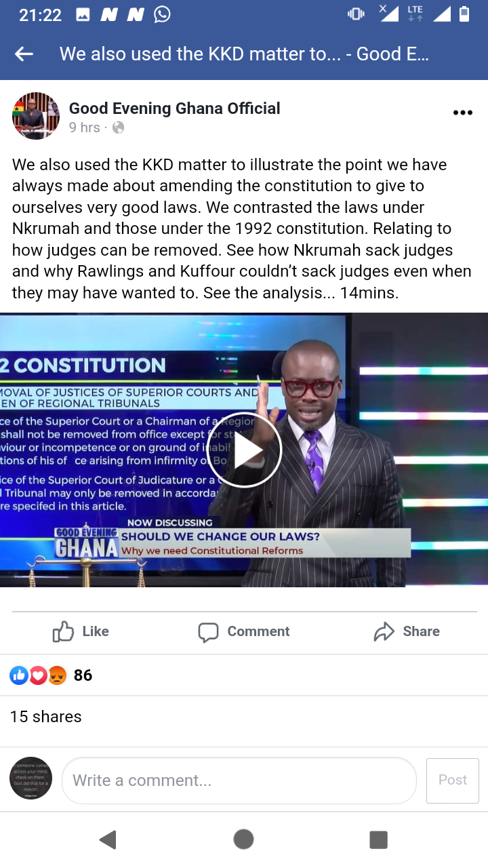Open Good Evening Ghana profile picture
Screen dimensions: 488x868
point(36,116)
